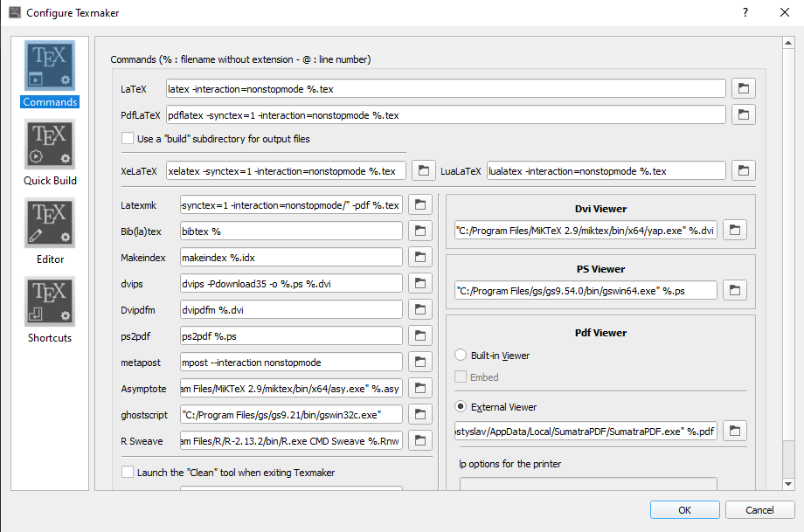Click the R Sweave command field
The height and width of the screenshot is (532, 804).
pos(291,440)
